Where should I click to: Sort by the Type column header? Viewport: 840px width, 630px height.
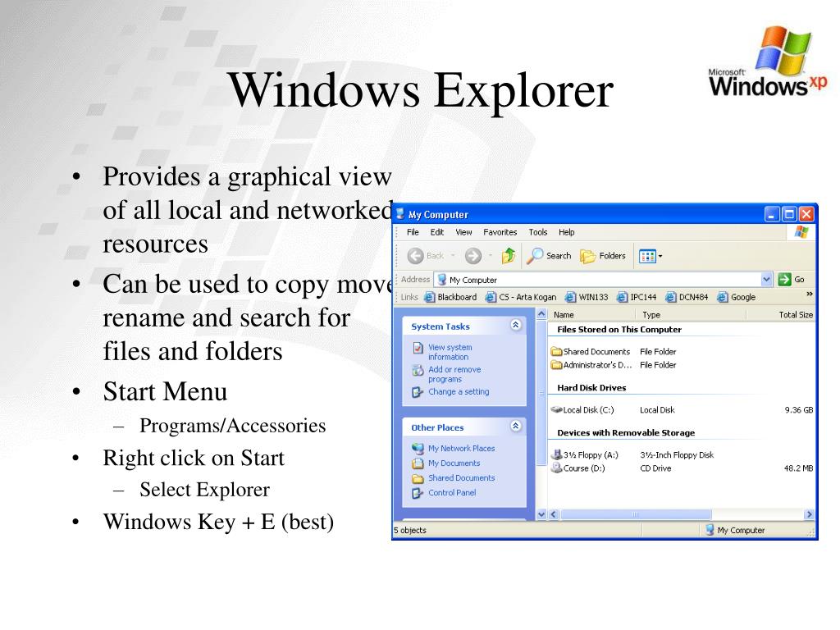pos(691,315)
